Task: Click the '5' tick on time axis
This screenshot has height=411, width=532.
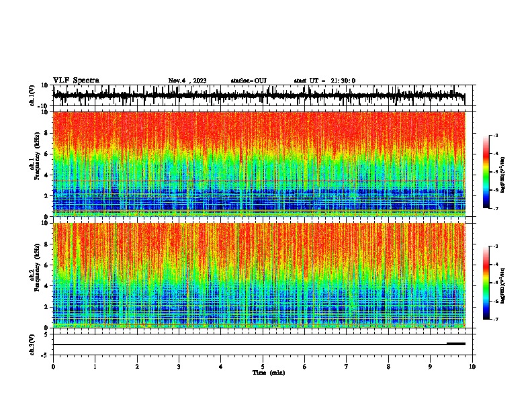Action: (263, 367)
